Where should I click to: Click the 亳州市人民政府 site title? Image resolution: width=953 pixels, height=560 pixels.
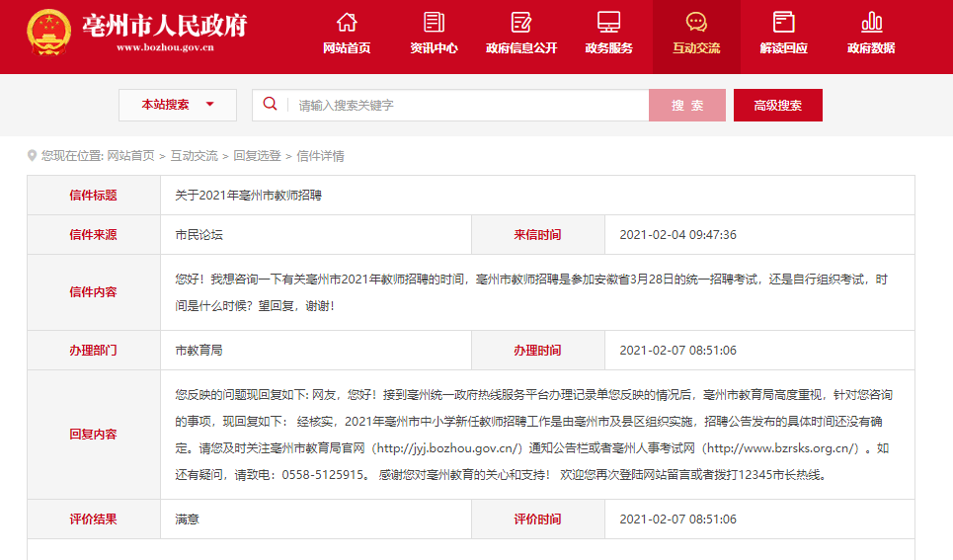(165, 25)
